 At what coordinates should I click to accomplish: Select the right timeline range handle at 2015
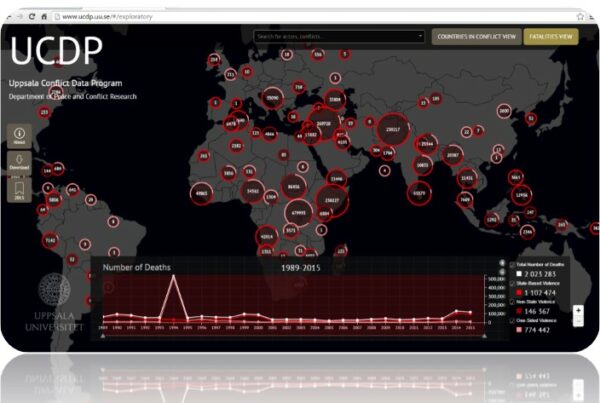(x=484, y=336)
